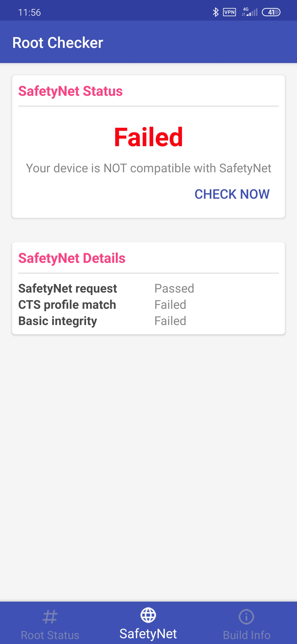Tap the 4G signal strength icon
This screenshot has width=297, height=644.
pyautogui.click(x=250, y=12)
